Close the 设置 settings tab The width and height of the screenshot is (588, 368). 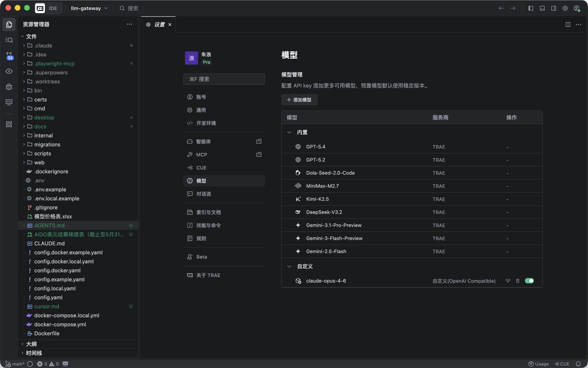coord(170,24)
